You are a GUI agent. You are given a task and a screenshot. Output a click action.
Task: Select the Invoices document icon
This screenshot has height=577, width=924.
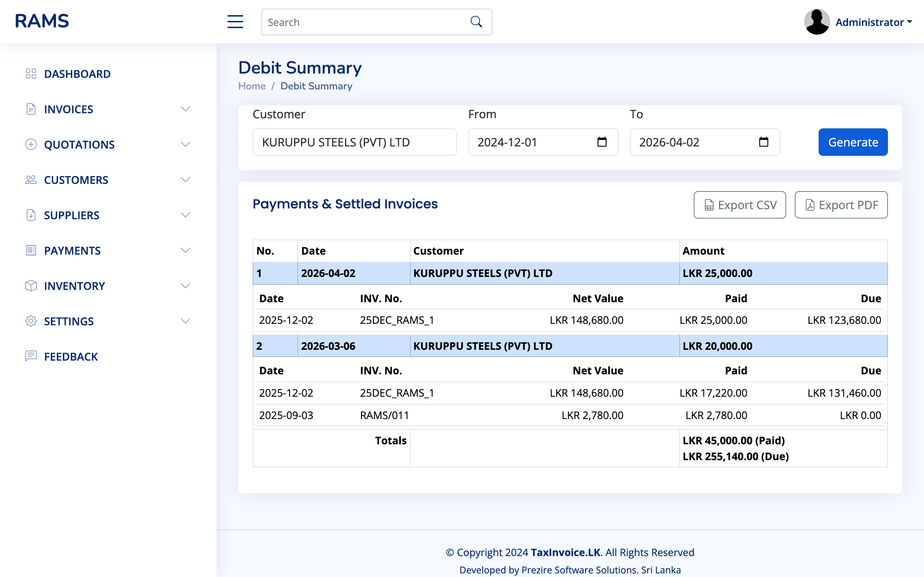[x=31, y=109]
